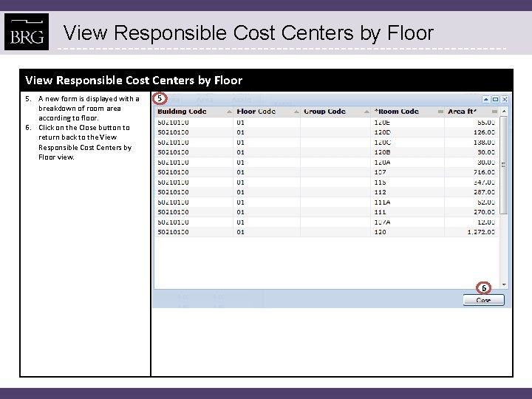Image resolution: width=532 pixels, height=399 pixels.
Task: Select room code 120E
Action: pos(382,123)
